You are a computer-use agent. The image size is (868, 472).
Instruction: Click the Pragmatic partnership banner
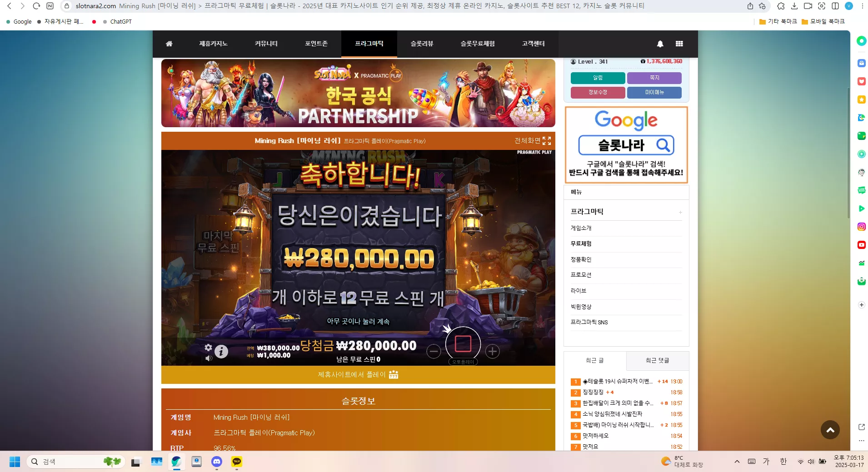coord(358,93)
